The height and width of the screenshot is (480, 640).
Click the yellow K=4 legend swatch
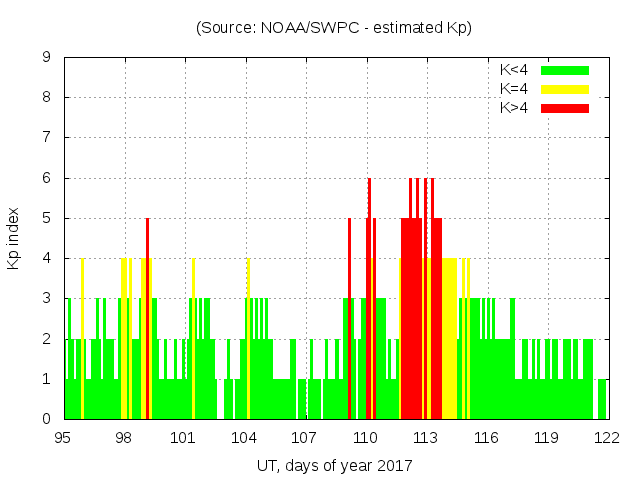pos(565,89)
